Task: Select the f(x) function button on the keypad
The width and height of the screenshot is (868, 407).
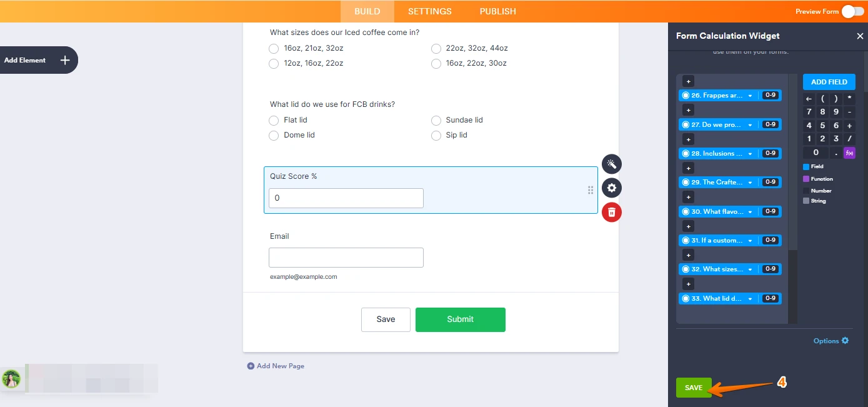Action: point(849,152)
